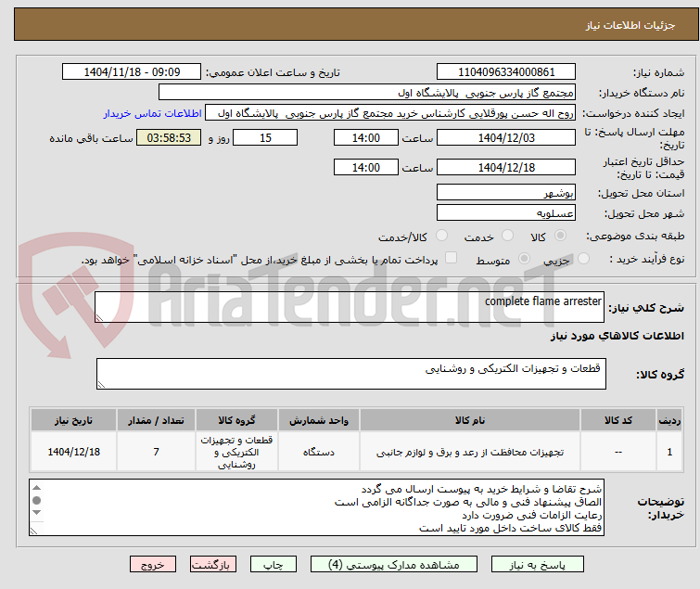This screenshot has height=589, width=700.
Task: Click the delivery province field 'بوشهر'
Action: pyautogui.click(x=506, y=192)
